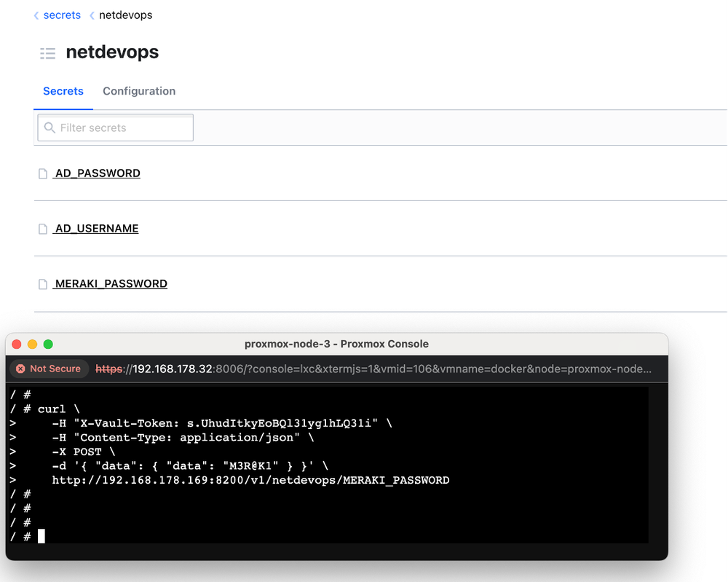Click the list icon beside the netdevops heading

[47, 53]
